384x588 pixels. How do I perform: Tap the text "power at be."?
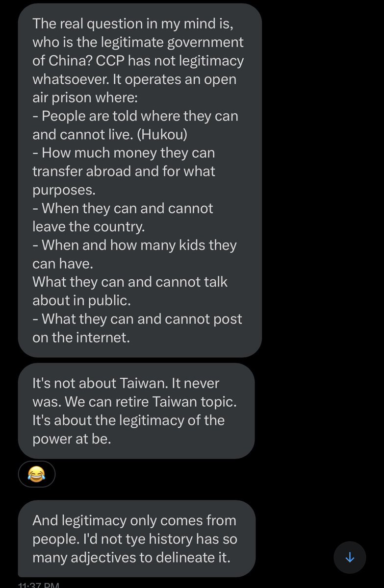[72, 439]
